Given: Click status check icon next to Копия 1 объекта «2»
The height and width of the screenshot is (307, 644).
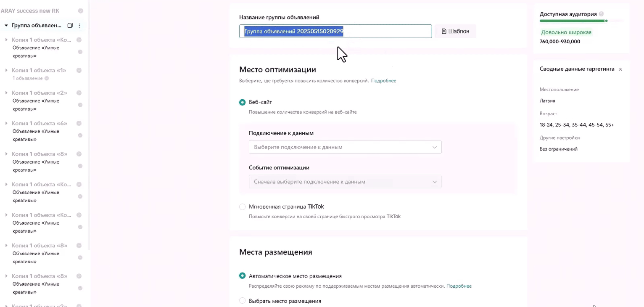Looking at the screenshot, I should pos(79,93).
